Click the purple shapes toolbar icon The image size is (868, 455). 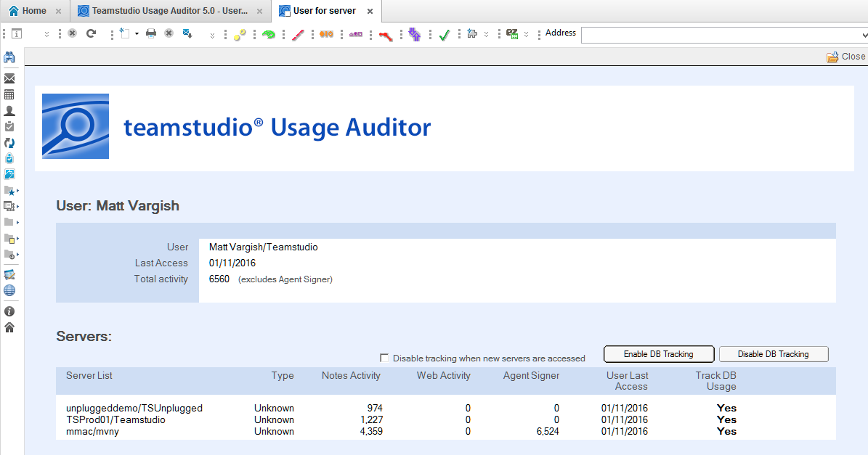356,34
